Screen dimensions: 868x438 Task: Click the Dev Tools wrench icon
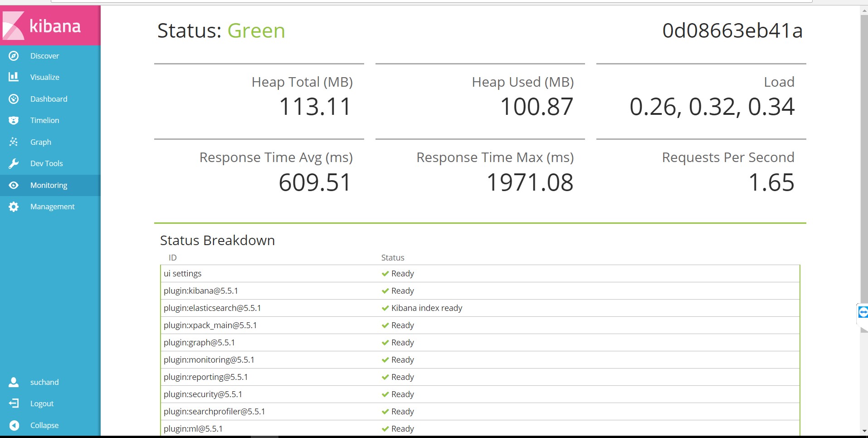click(x=14, y=163)
